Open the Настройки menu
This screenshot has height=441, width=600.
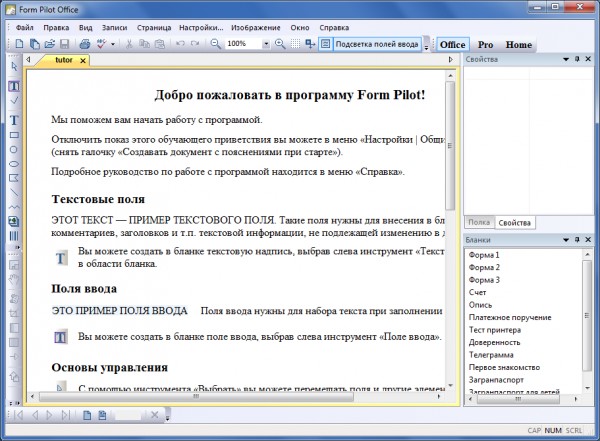pos(199,28)
